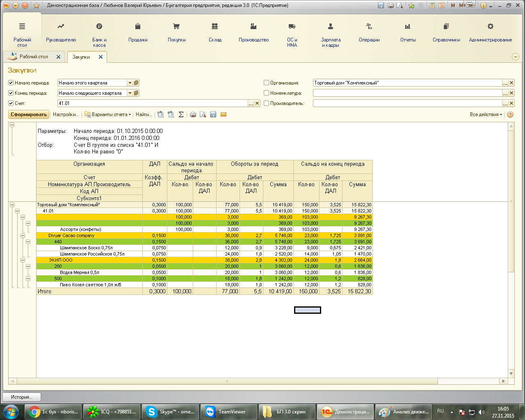Expand the Варианты отчета dropdown

click(x=108, y=114)
